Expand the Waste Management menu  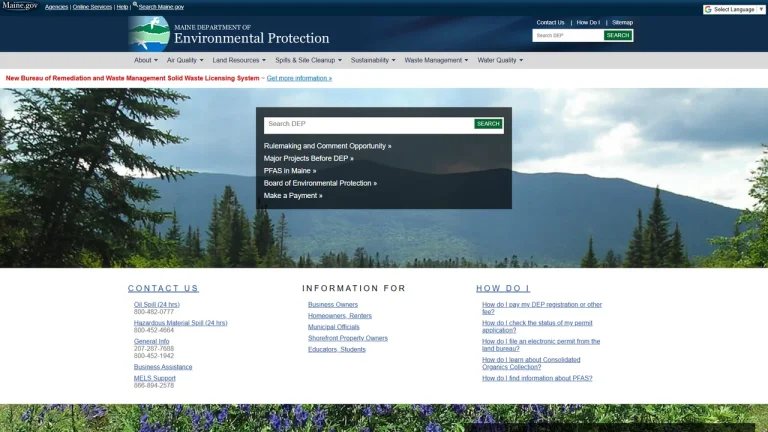point(436,60)
